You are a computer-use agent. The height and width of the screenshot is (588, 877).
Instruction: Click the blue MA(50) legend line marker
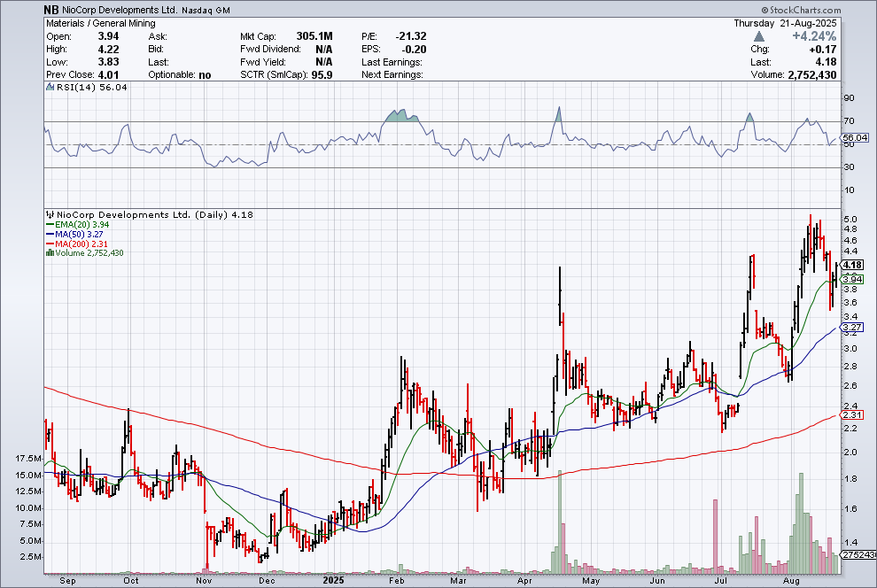pos(50,234)
